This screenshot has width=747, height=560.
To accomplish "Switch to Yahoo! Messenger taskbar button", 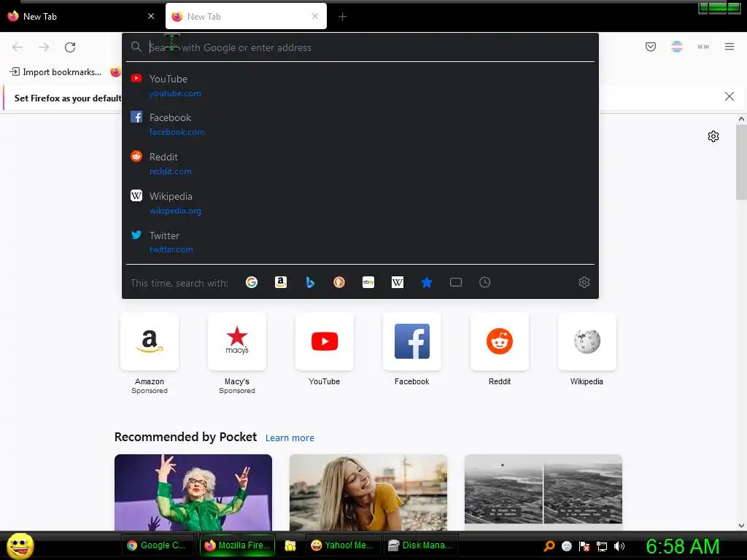I will [343, 545].
